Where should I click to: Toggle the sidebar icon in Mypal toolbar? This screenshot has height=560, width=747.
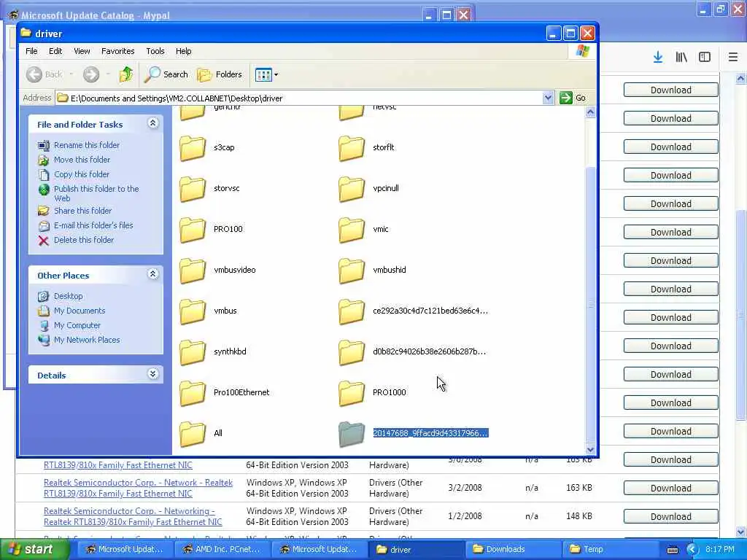(x=705, y=57)
